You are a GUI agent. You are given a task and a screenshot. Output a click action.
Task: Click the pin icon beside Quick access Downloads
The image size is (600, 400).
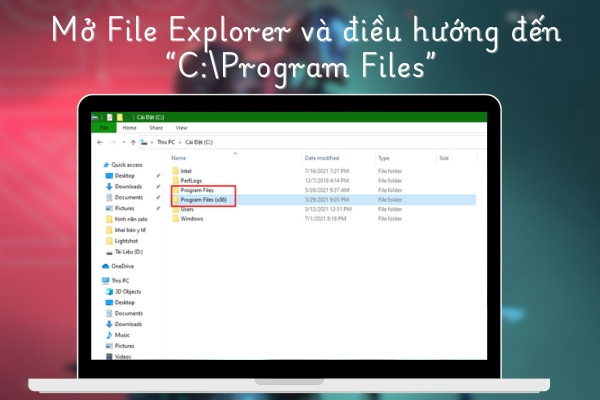(x=158, y=186)
